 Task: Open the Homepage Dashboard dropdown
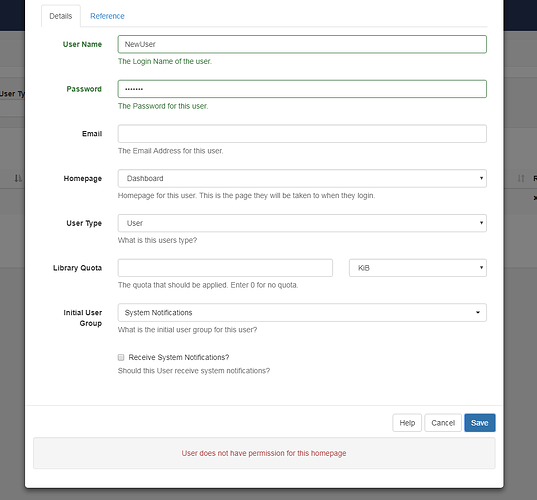(x=302, y=178)
